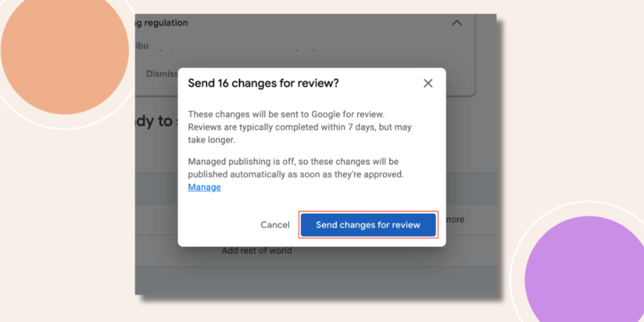Click the truncated 'ibu' text under regulation

click(x=142, y=46)
